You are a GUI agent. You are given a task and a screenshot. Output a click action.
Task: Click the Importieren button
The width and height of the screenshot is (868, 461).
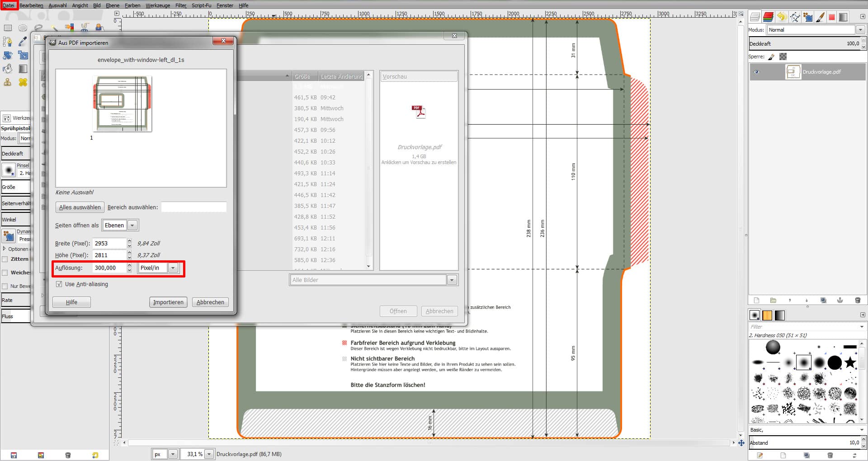[x=168, y=302]
